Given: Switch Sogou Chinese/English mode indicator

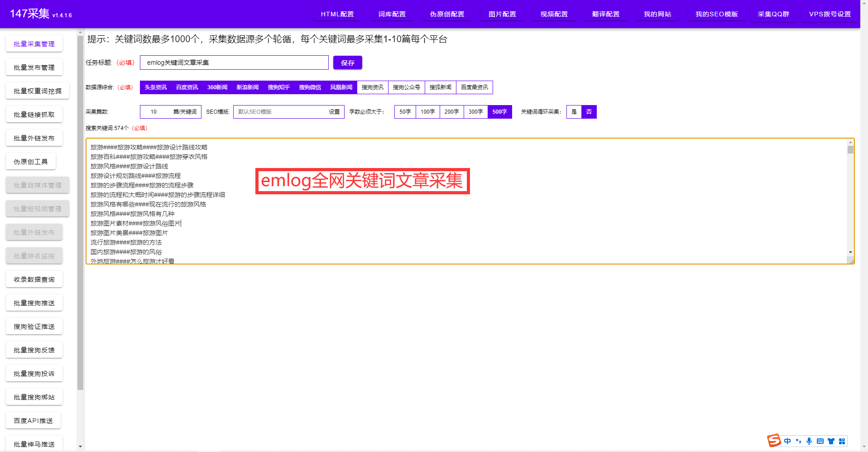Looking at the screenshot, I should pyautogui.click(x=787, y=441).
